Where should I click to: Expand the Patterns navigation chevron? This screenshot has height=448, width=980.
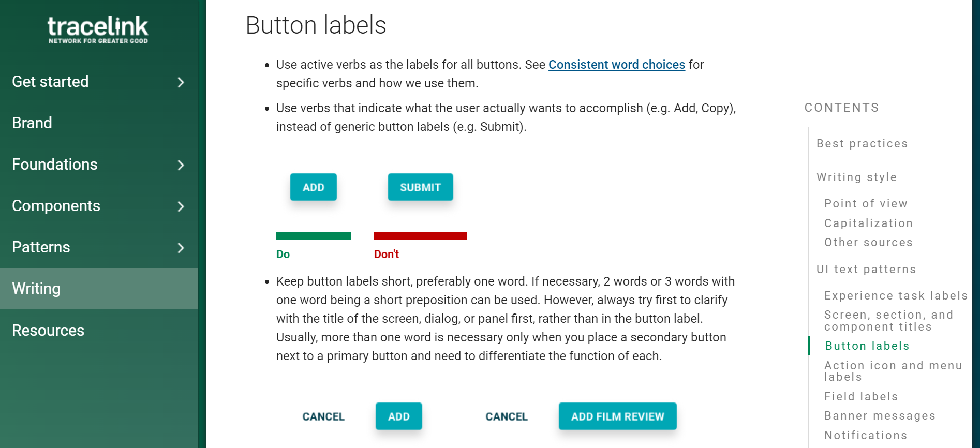click(x=181, y=248)
